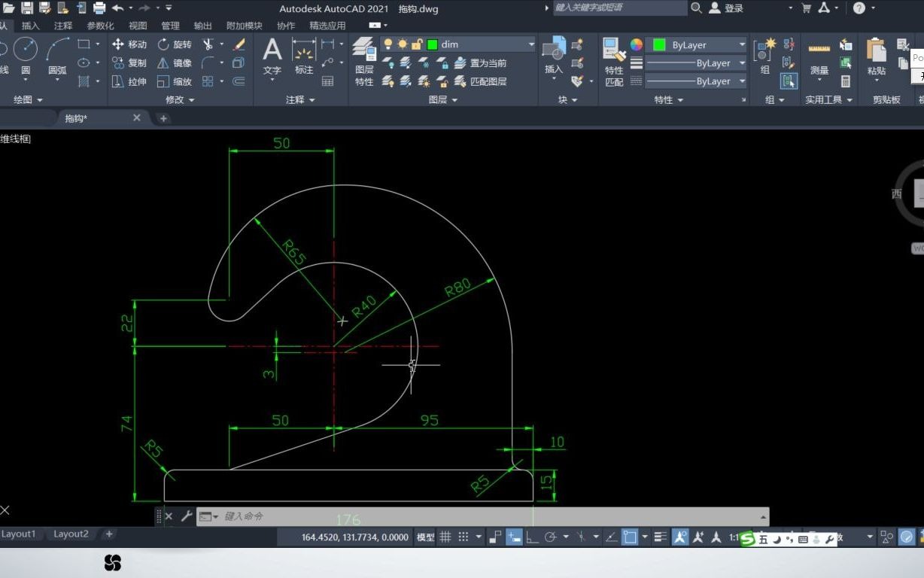Open the 视图 ribbon tab
The height and width of the screenshot is (578, 924).
coord(138,25)
